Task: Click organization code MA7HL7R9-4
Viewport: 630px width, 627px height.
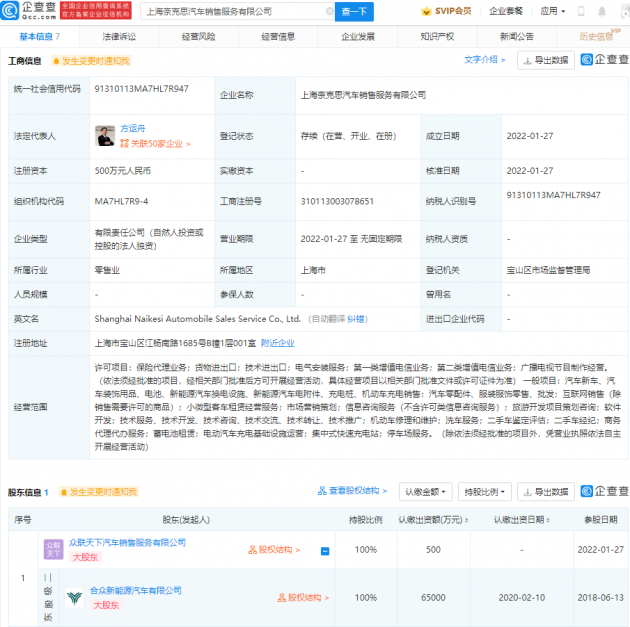Action: pyautogui.click(x=121, y=201)
